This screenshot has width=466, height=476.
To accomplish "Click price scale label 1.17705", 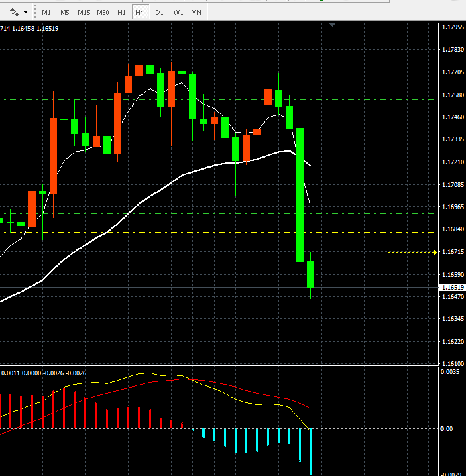I will [453, 72].
